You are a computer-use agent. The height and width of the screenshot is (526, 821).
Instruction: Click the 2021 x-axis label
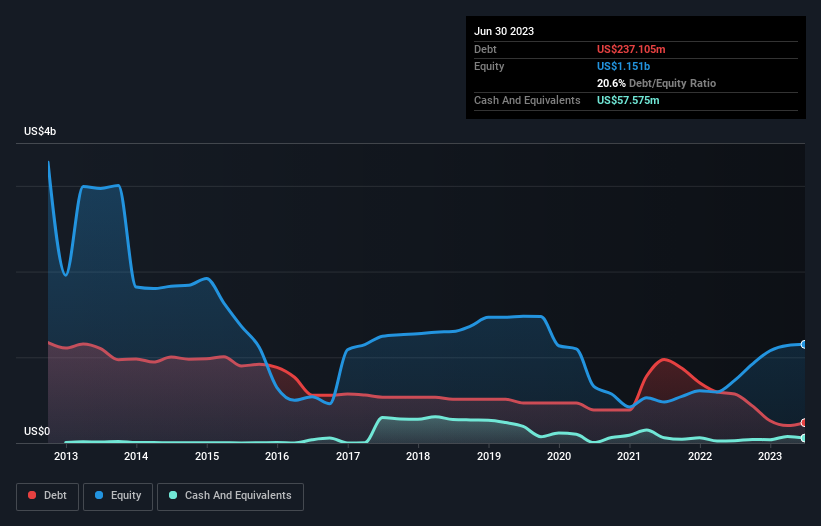pos(629,456)
